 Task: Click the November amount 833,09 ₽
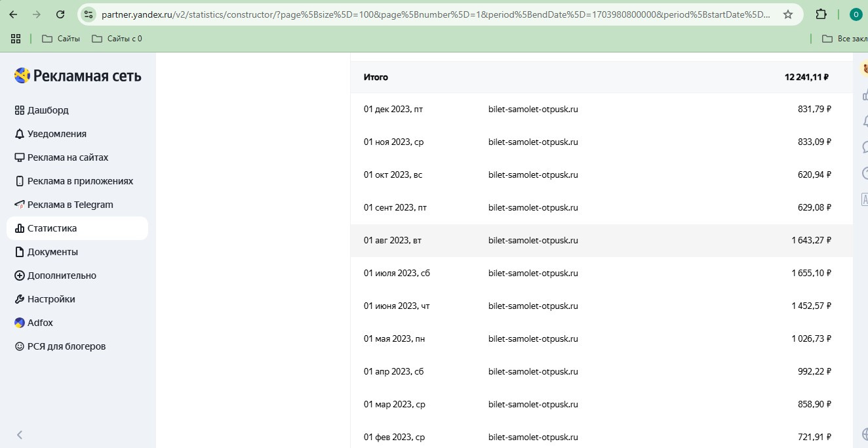[814, 142]
